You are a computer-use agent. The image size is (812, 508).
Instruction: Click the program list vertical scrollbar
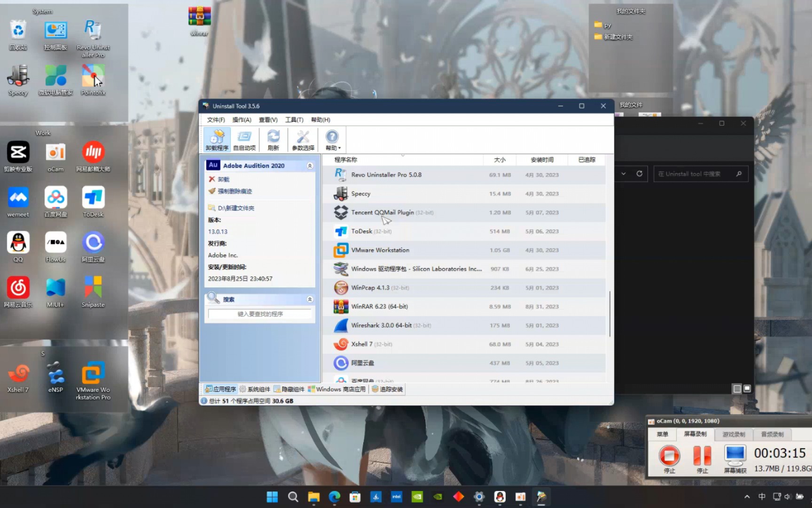[x=609, y=314]
